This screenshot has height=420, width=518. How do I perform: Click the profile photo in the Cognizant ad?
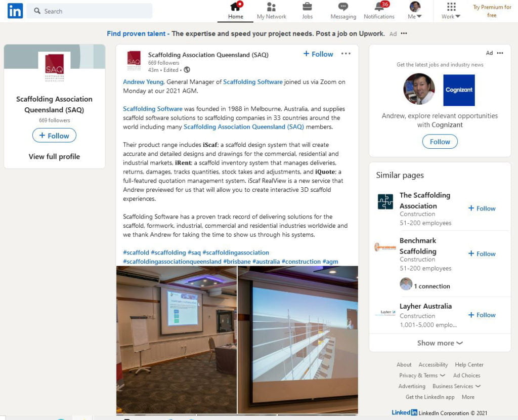[419, 89]
